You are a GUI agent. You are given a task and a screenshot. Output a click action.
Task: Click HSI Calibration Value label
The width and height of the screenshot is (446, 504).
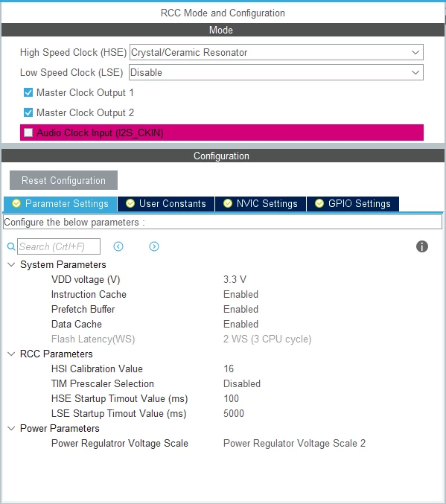point(97,369)
